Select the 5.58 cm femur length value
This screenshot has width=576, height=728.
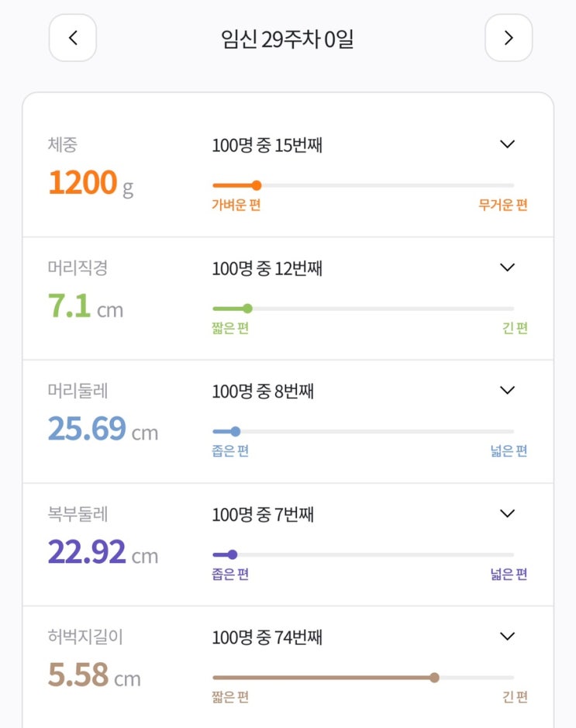click(x=94, y=675)
